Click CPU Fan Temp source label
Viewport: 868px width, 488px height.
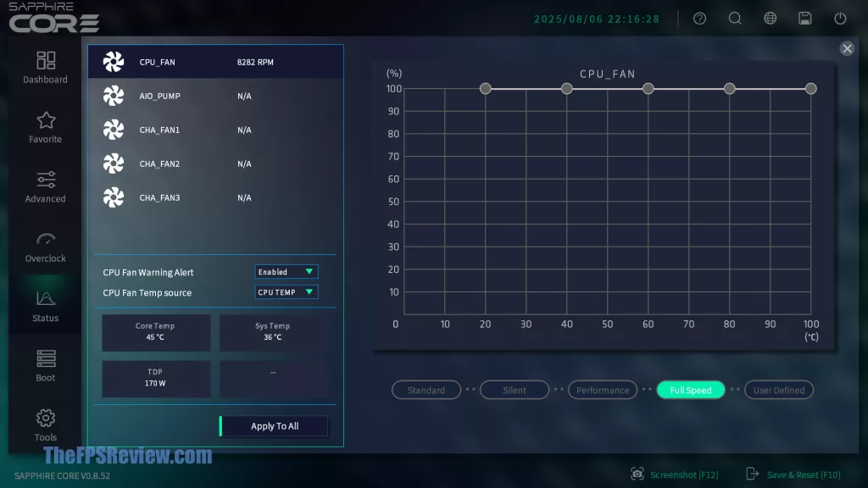click(x=147, y=292)
